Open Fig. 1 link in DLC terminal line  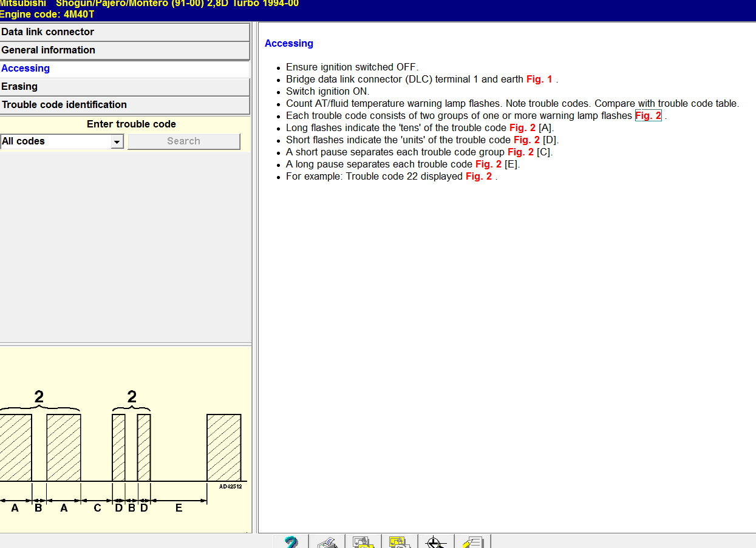(539, 79)
